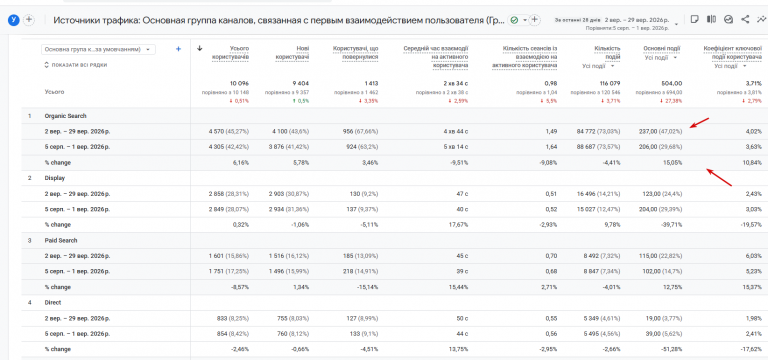The image size is (768, 360).
Task: Click Direct key events change '-51,28%'
Action: coord(672,349)
